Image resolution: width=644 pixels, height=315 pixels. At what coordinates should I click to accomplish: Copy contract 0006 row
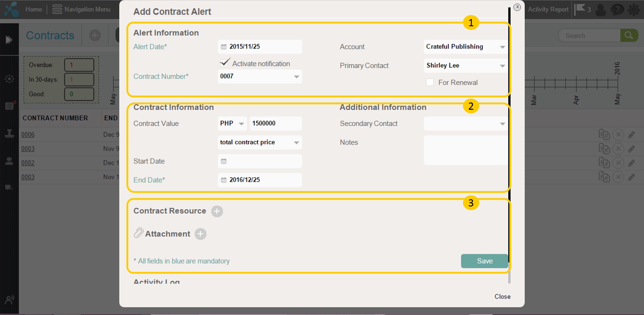pyautogui.click(x=604, y=134)
